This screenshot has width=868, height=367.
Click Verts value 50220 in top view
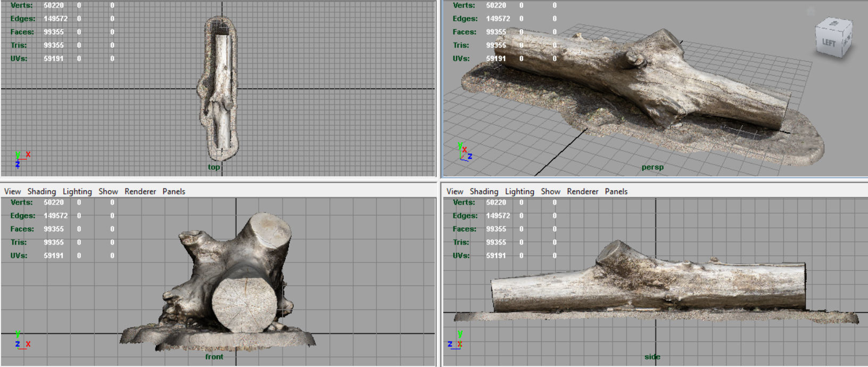point(54,5)
